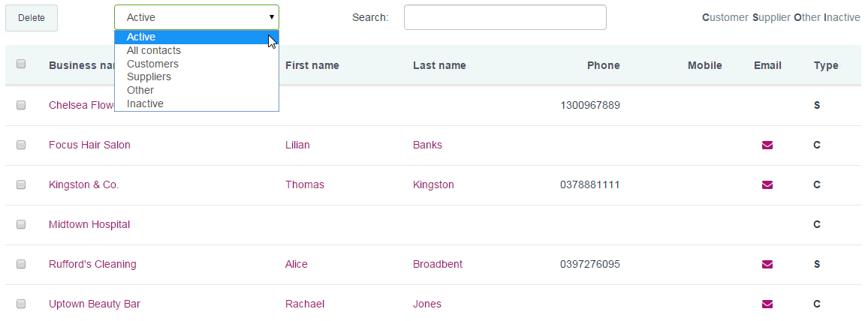This screenshot has width=868, height=321.
Task: Choose All contacts from the filter list
Action: (x=154, y=50)
